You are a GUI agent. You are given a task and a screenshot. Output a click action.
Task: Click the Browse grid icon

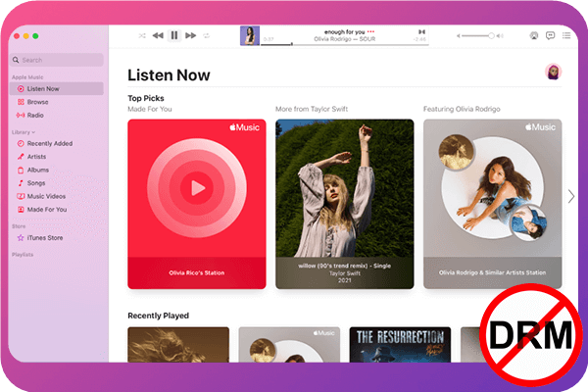point(21,102)
